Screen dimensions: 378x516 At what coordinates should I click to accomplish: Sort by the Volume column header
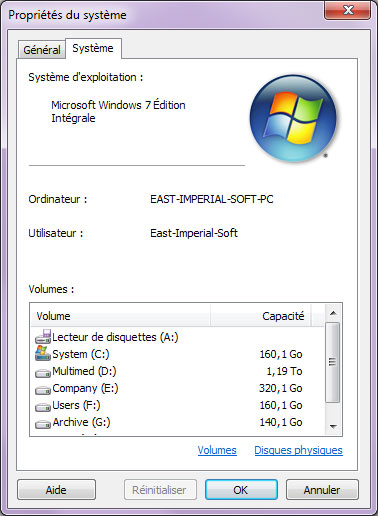121,316
